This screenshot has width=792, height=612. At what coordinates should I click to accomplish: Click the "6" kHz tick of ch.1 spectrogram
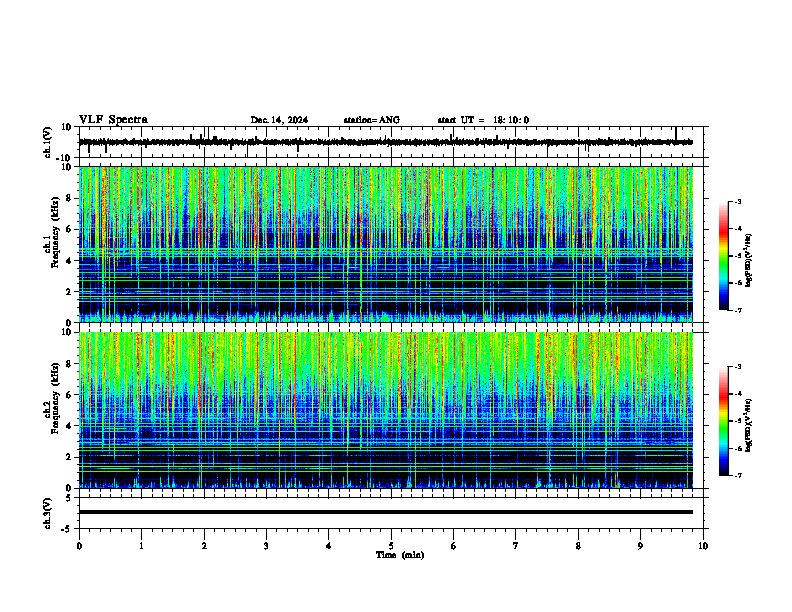(x=70, y=230)
